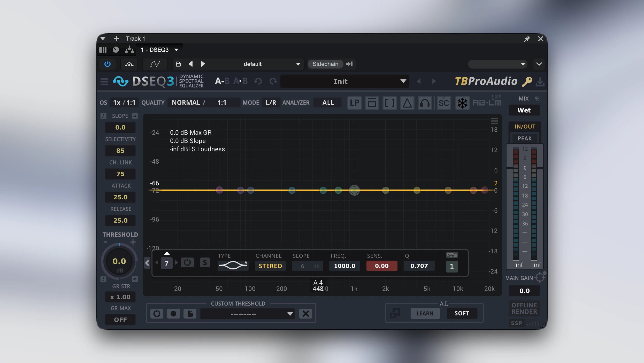Toggle band 7 power button
This screenshot has height=363, width=644.
pyautogui.click(x=187, y=262)
